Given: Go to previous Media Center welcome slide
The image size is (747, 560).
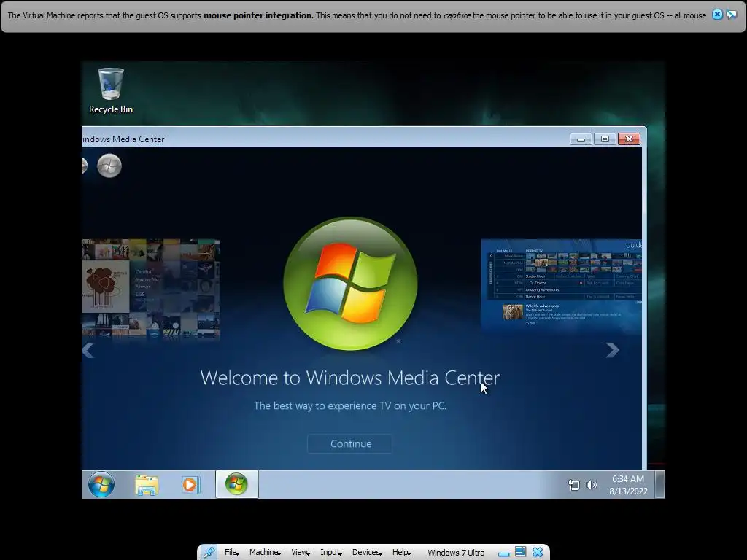Looking at the screenshot, I should (88, 351).
